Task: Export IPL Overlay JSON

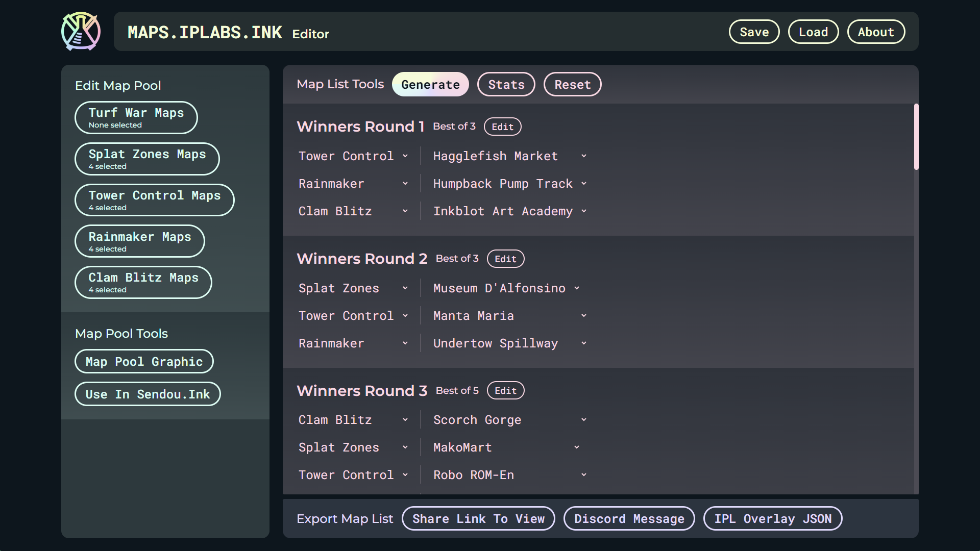Action: click(x=772, y=519)
